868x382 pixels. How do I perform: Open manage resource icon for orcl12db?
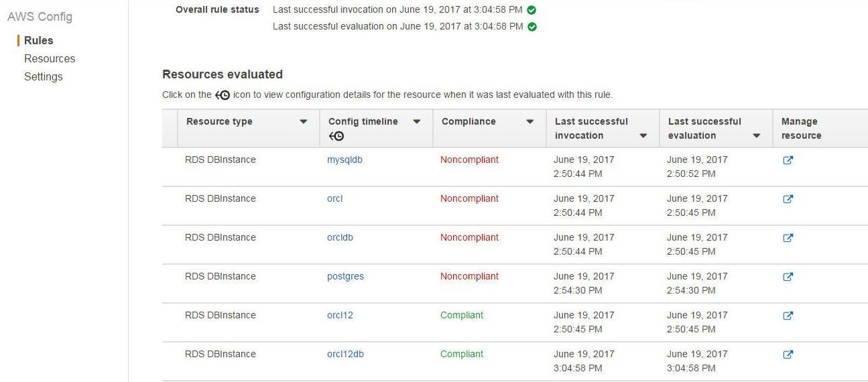788,355
